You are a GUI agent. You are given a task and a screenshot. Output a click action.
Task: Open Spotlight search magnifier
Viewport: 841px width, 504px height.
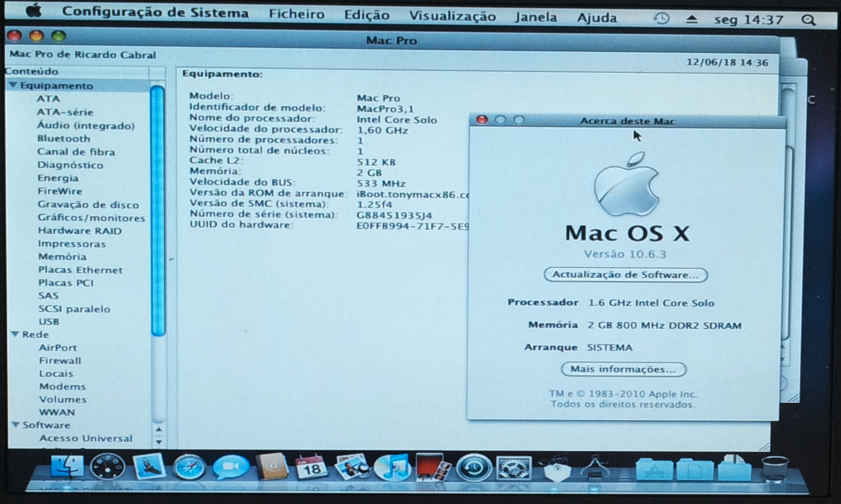tap(809, 20)
